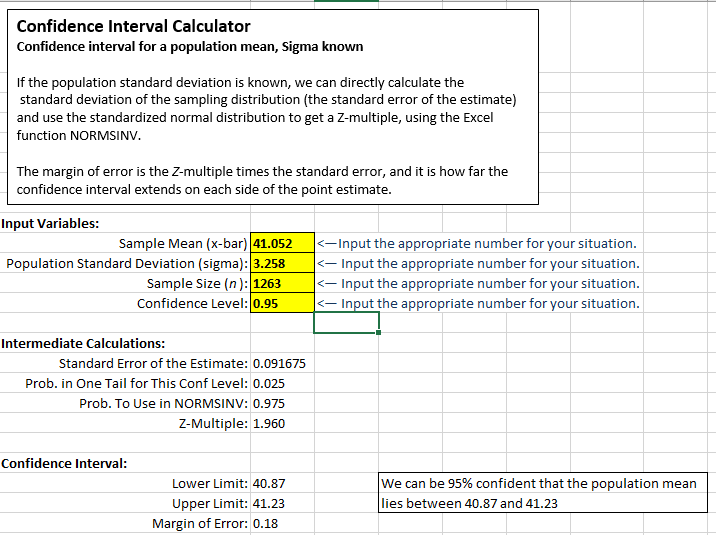Click the selected empty cell below 0.95 hint
Screen dimensions: 716x535
(x=346, y=323)
